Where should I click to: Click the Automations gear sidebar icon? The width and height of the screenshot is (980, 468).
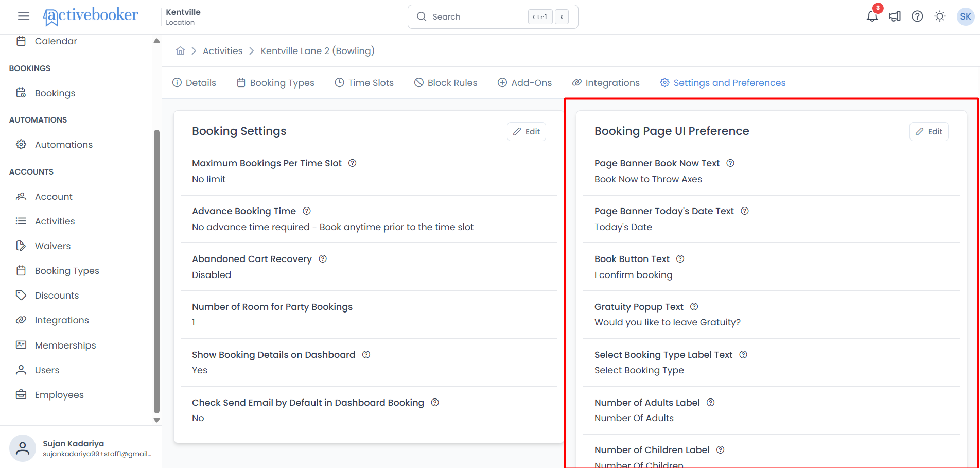click(x=21, y=145)
